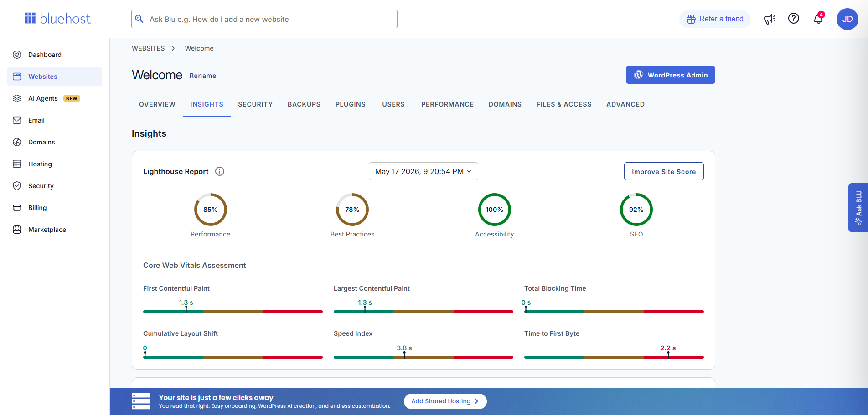Click the Welcome breadcrumb text
This screenshot has width=868, height=415.
(x=199, y=48)
